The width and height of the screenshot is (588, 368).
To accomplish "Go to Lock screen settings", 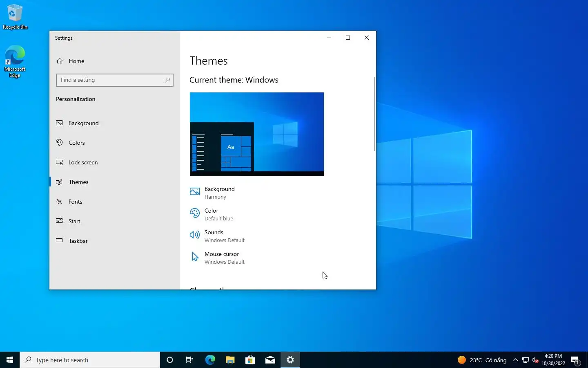I will click(x=115, y=162).
